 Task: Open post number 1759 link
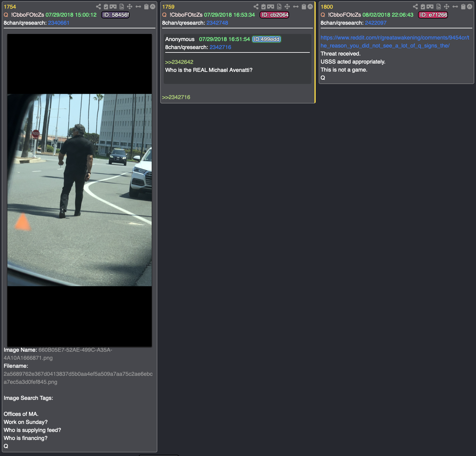(168, 7)
